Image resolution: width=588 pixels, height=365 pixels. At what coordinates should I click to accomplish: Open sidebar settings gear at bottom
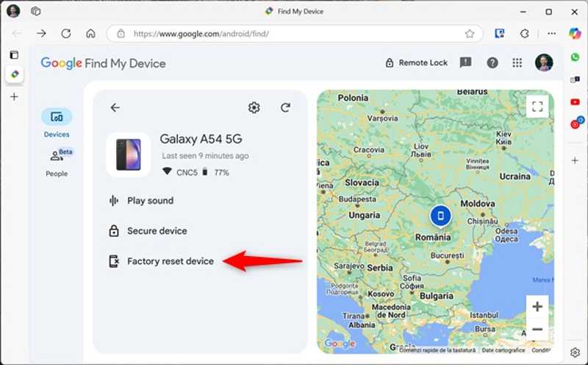575,352
